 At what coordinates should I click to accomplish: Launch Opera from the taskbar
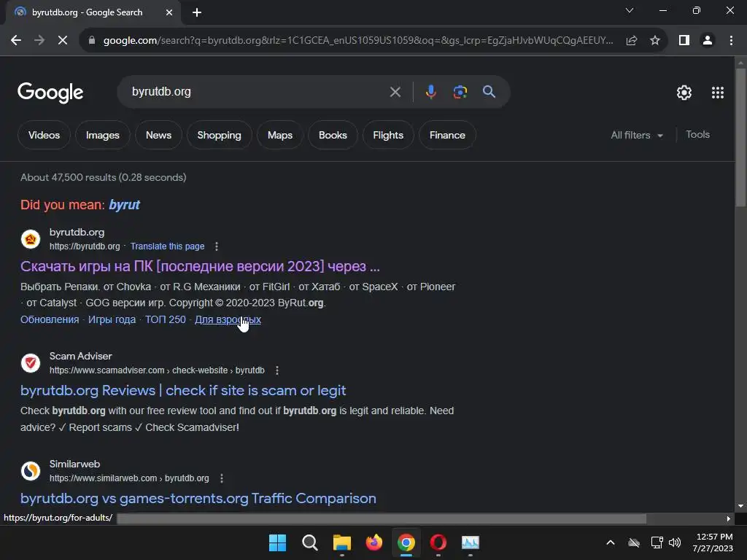(438, 542)
